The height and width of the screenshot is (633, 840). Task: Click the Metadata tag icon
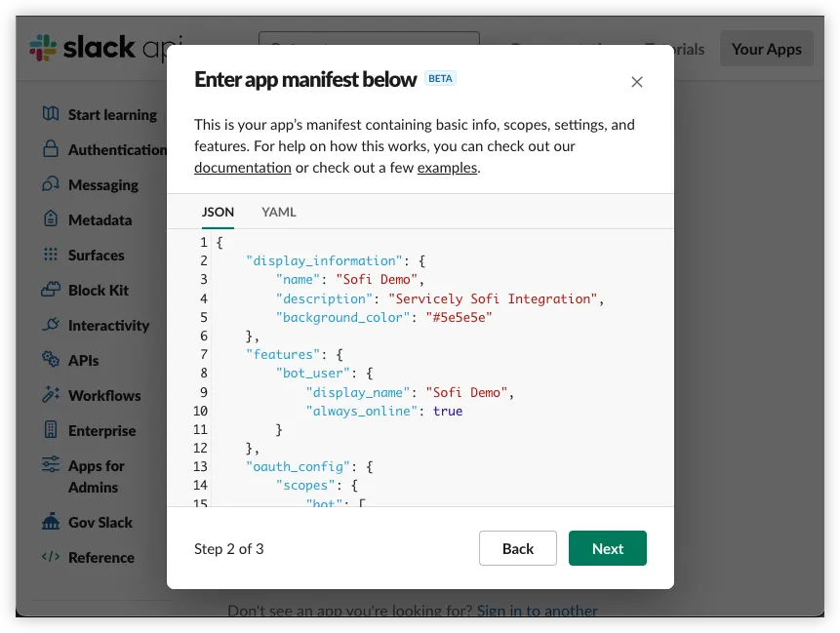[51, 218]
